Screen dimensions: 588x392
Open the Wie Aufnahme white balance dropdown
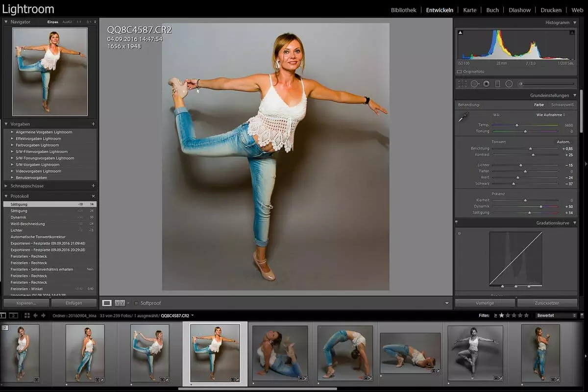click(x=550, y=115)
